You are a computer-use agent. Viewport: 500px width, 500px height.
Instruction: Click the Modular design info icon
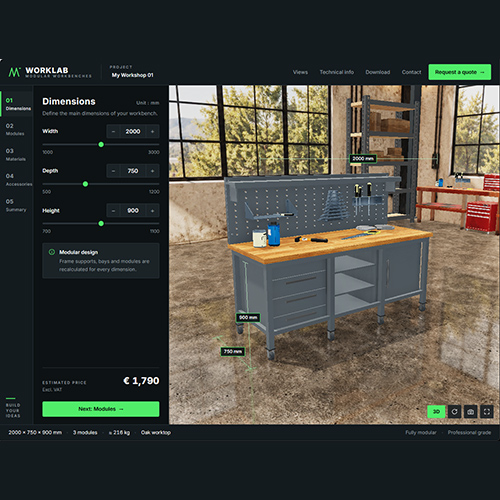tap(52, 252)
